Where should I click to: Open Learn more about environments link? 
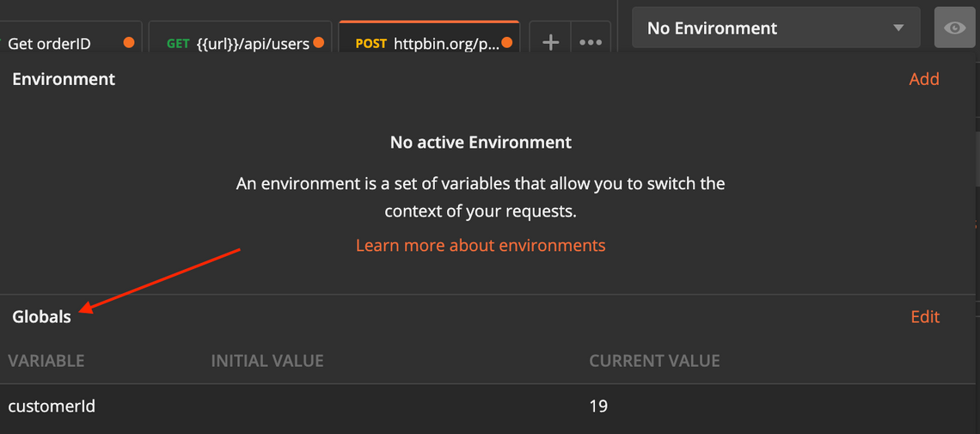[x=481, y=246]
